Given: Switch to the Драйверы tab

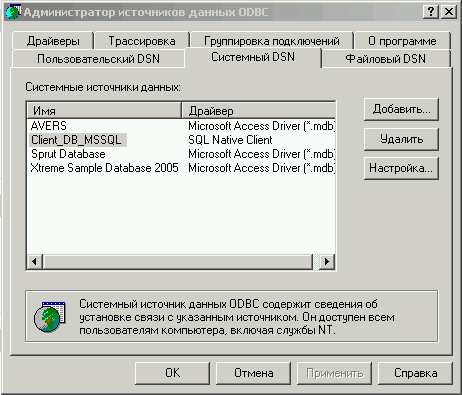Looking at the screenshot, I should [53, 41].
